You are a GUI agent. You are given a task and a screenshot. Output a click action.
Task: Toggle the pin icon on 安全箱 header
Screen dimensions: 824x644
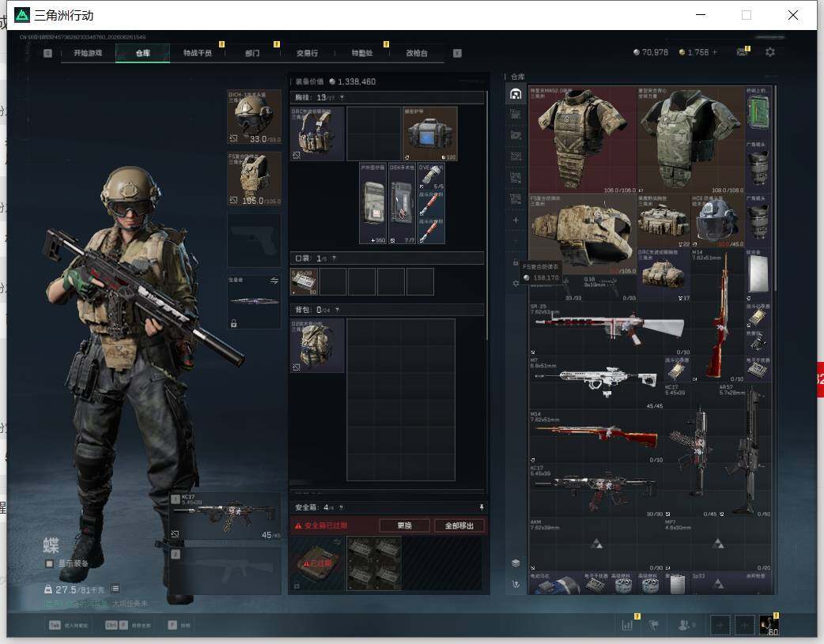482,507
